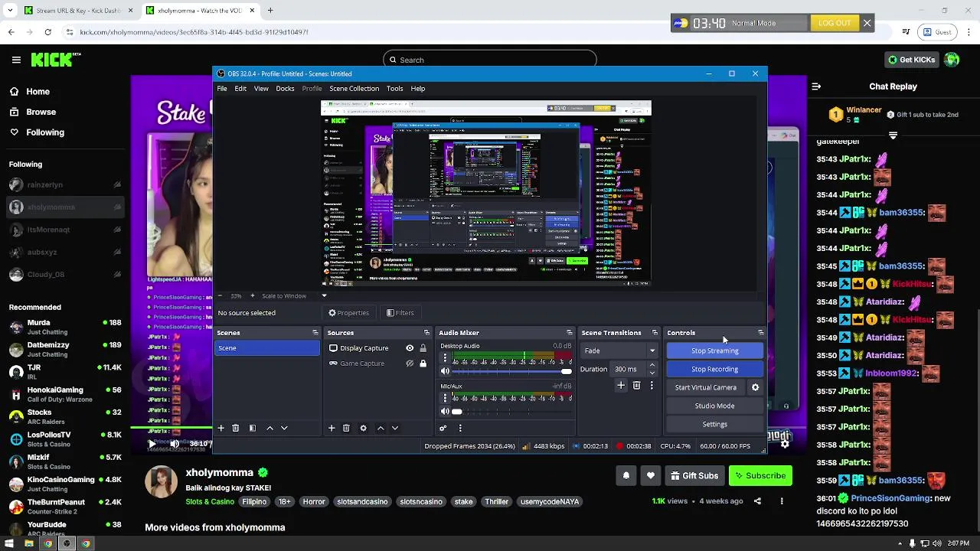Toggle Game Capture visibility eye
The width and height of the screenshot is (980, 551).
pyautogui.click(x=410, y=364)
